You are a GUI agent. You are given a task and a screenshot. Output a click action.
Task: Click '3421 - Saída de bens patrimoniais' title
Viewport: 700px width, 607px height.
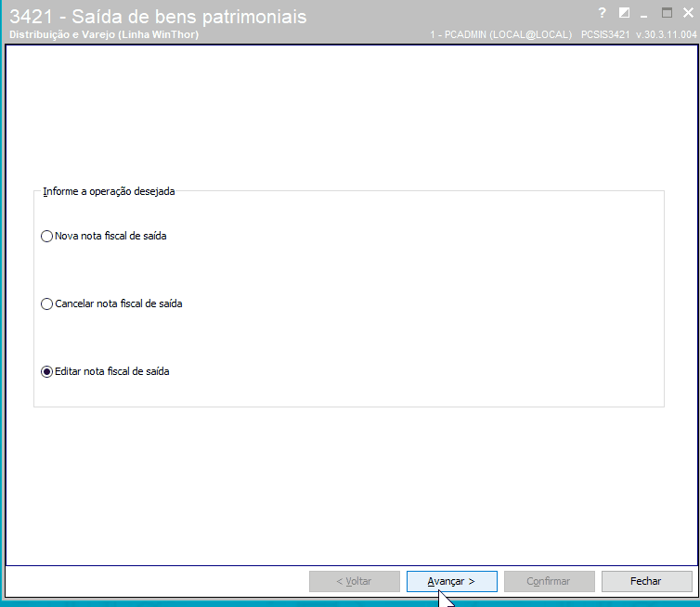(158, 17)
